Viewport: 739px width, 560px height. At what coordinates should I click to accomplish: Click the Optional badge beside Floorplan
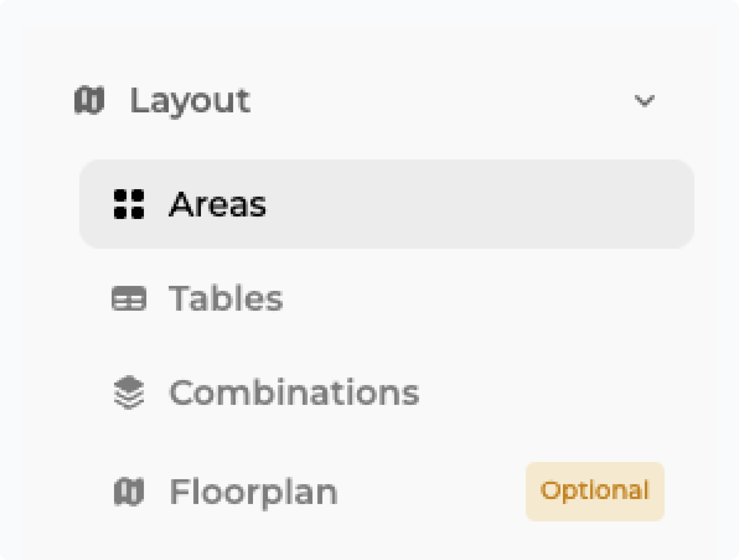(x=595, y=491)
